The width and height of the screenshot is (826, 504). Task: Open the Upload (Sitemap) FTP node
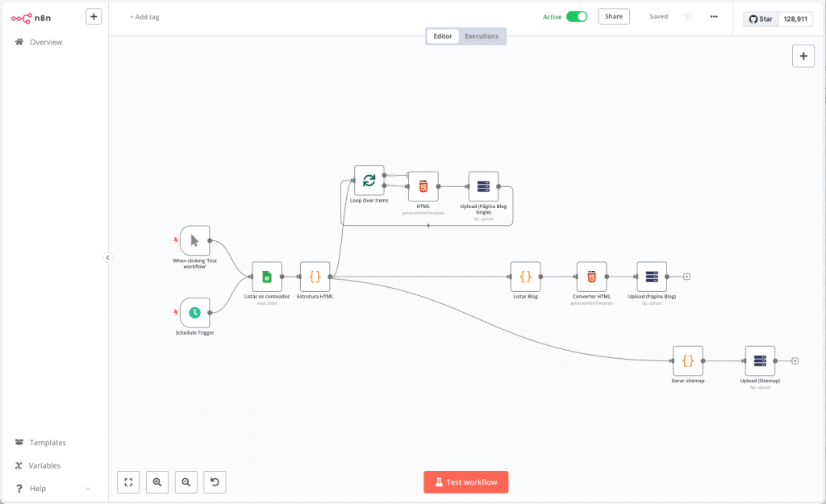pos(760,361)
